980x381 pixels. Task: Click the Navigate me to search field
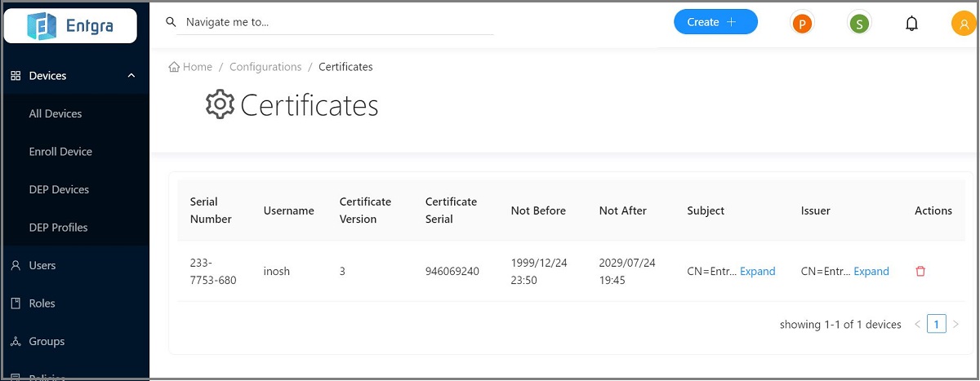tap(335, 22)
